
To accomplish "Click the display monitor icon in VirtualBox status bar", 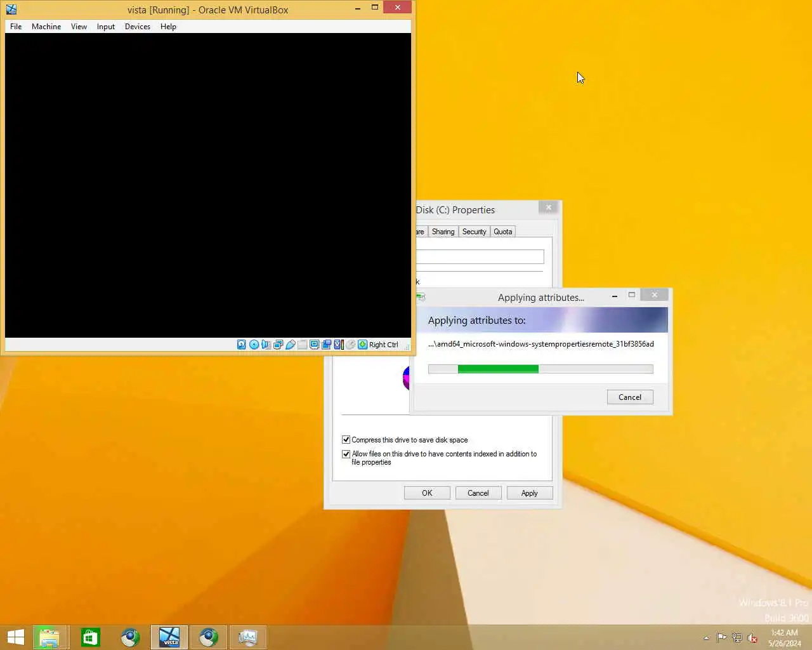I will [x=314, y=345].
